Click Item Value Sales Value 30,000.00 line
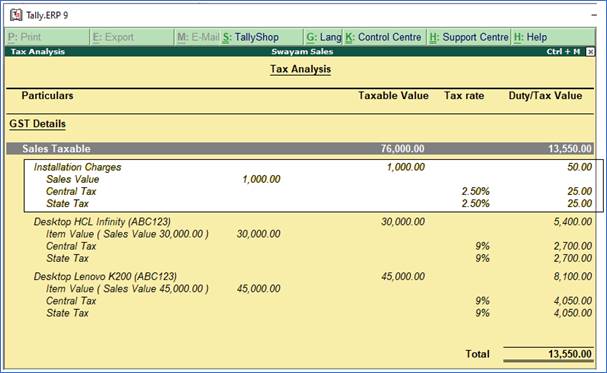The width and height of the screenshot is (607, 373). click(127, 234)
